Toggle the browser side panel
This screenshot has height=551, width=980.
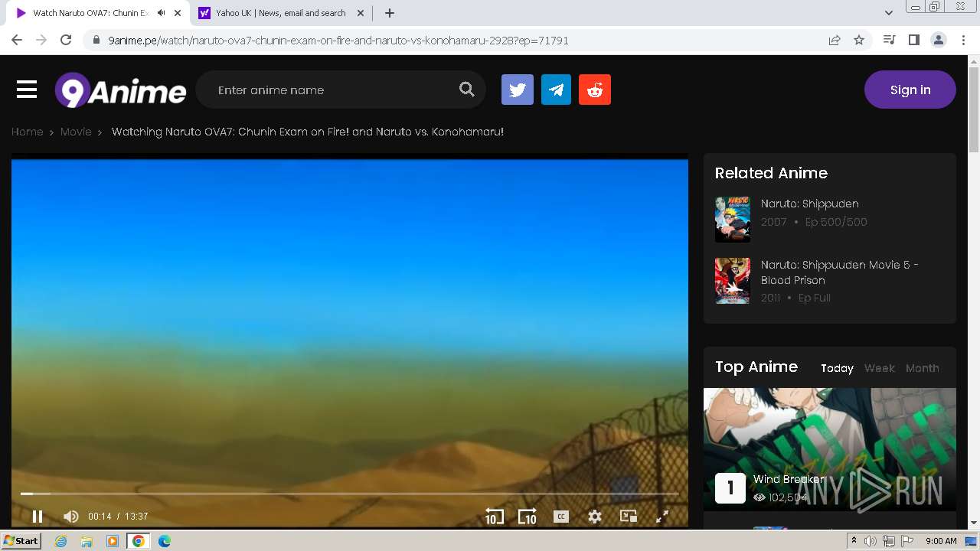(x=914, y=41)
